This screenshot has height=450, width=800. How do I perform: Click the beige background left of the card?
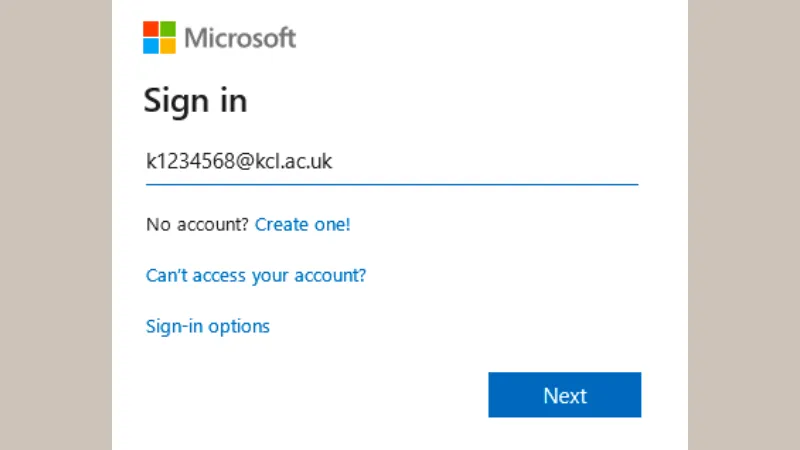tap(56, 225)
